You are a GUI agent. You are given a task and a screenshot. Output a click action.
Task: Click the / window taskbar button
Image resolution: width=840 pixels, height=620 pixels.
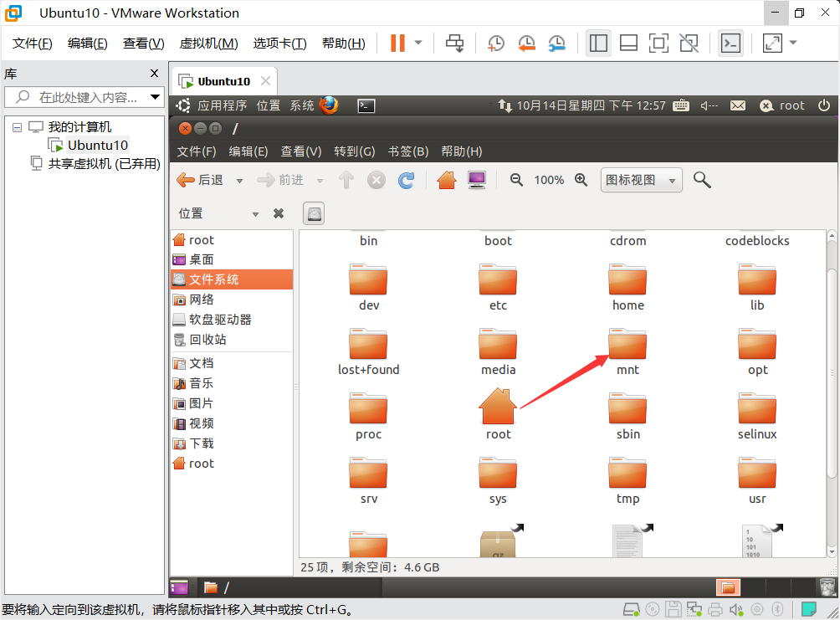[x=289, y=588]
